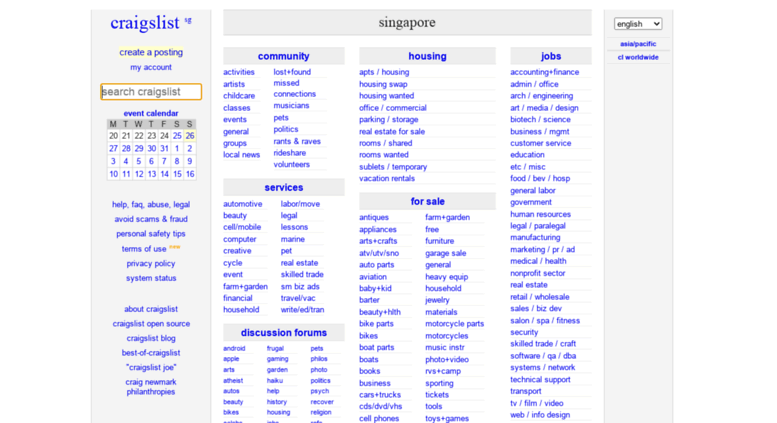Image resolution: width=777 pixels, height=423 pixels.
Task: Visit craigslist blog link
Action: (x=151, y=338)
